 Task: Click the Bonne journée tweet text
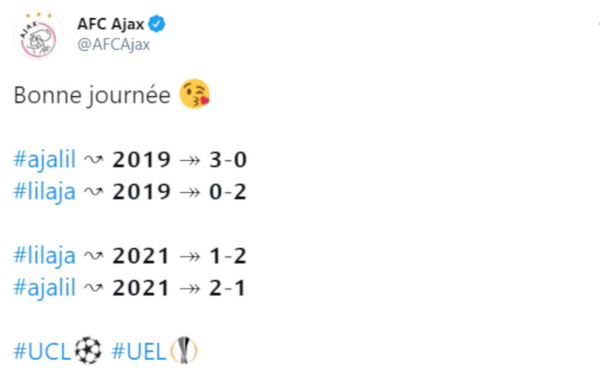pyautogui.click(x=92, y=95)
